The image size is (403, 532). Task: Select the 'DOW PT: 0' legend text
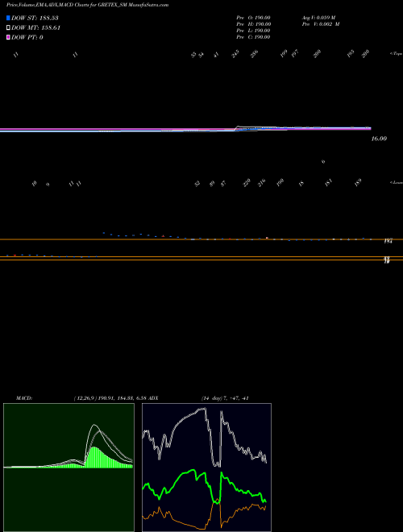click(27, 37)
